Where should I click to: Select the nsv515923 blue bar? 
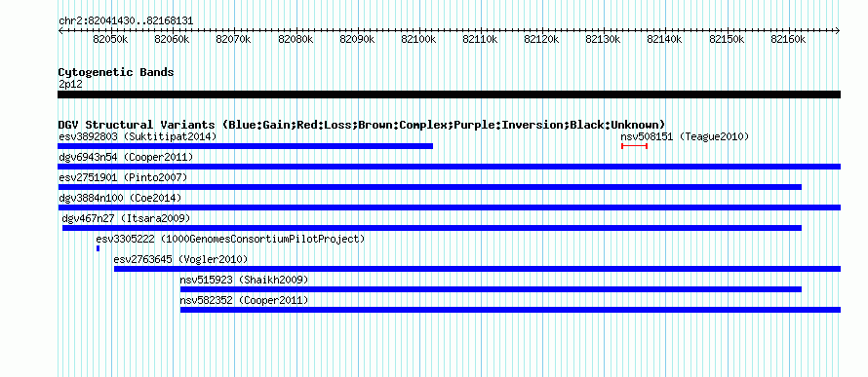(491, 289)
